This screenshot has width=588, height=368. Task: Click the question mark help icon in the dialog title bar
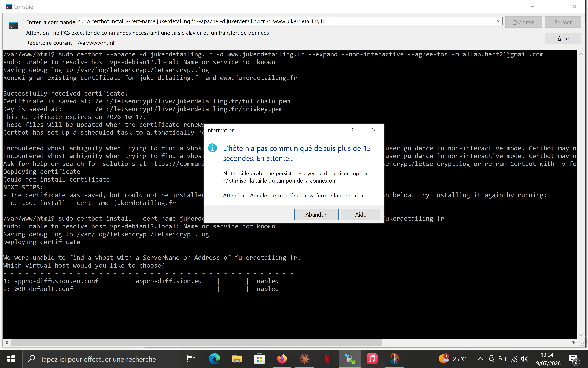pyautogui.click(x=352, y=130)
